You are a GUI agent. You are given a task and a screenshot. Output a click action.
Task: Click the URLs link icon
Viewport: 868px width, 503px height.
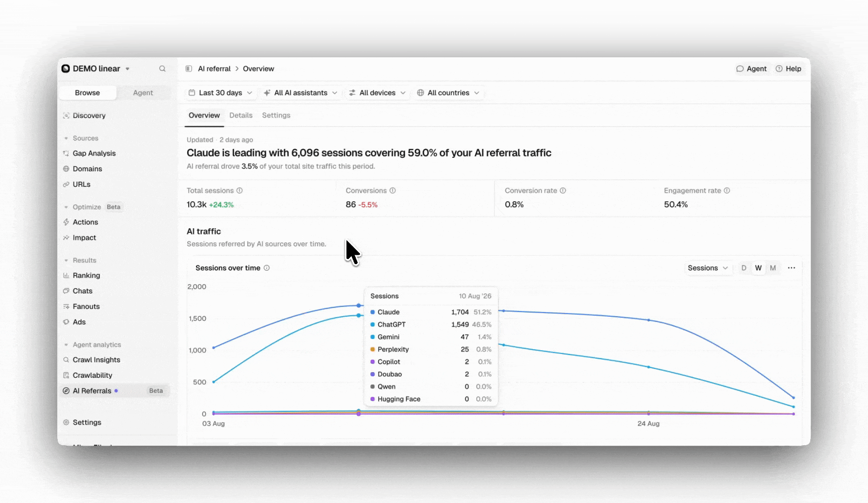pos(66,184)
